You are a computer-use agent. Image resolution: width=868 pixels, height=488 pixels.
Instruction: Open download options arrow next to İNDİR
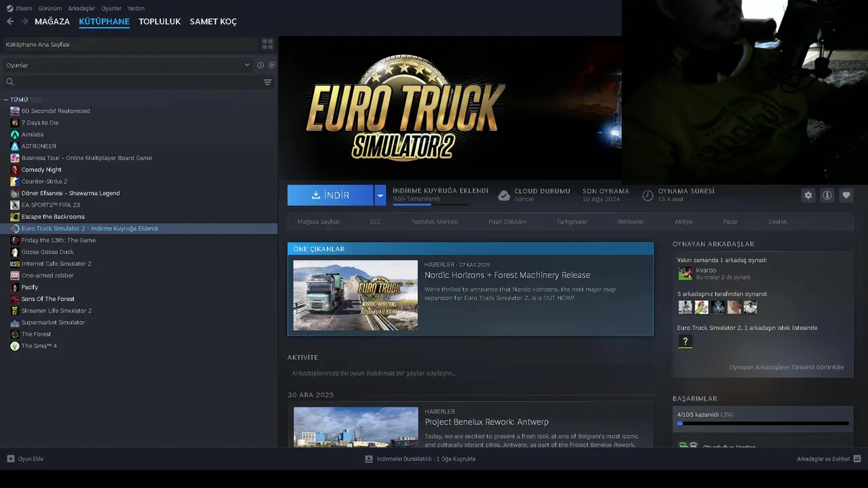click(380, 195)
